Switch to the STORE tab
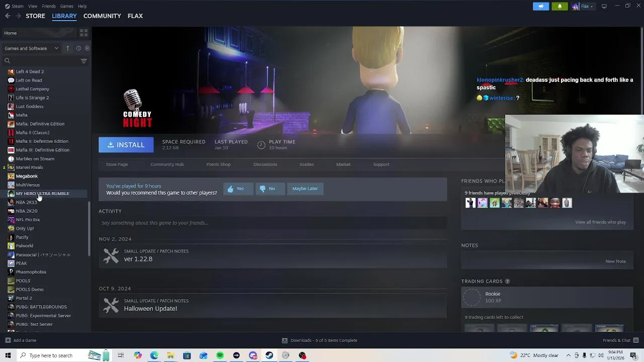This screenshot has width=644, height=362. (35, 16)
